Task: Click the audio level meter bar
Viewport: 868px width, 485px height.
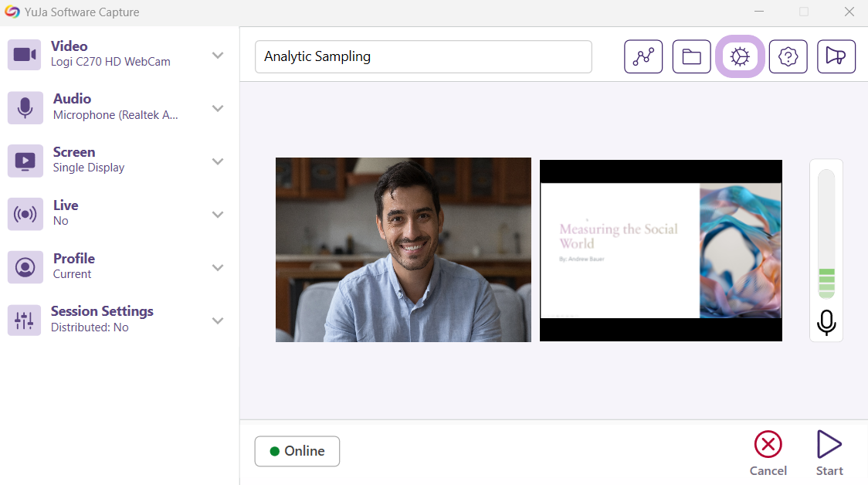Action: point(826,234)
